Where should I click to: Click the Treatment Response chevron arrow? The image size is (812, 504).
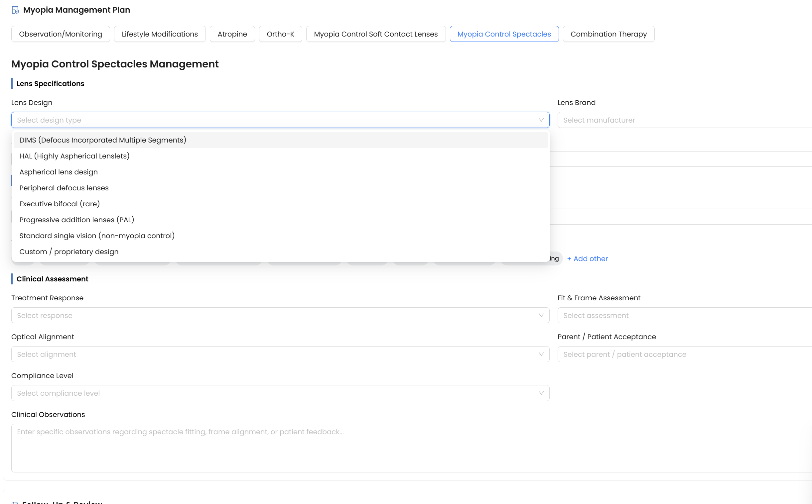541,315
